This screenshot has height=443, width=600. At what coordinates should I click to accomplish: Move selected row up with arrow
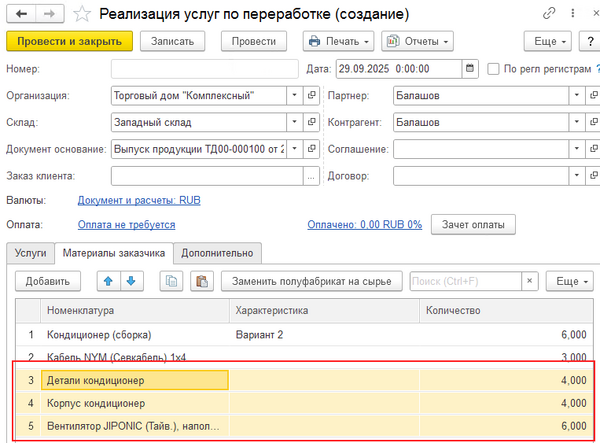point(109,281)
